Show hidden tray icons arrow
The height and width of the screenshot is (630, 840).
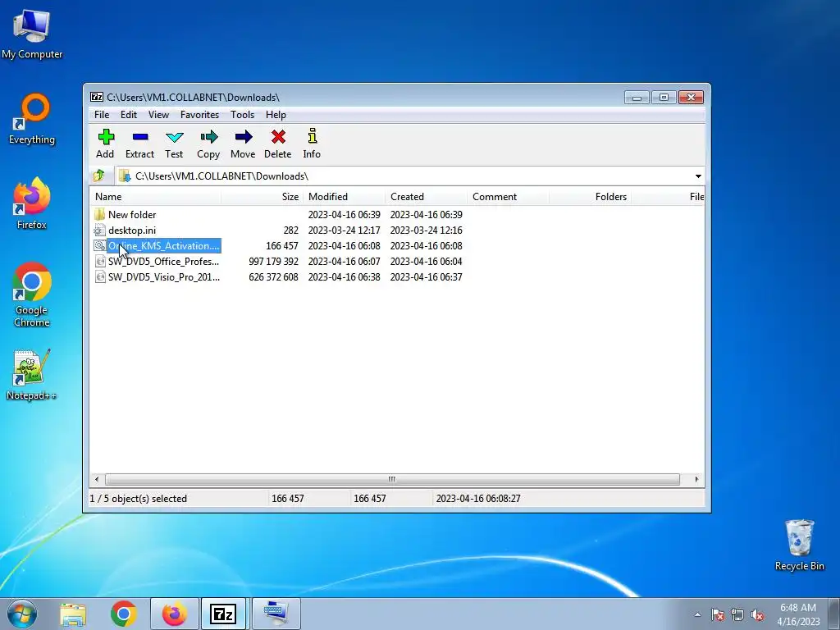pos(697,614)
